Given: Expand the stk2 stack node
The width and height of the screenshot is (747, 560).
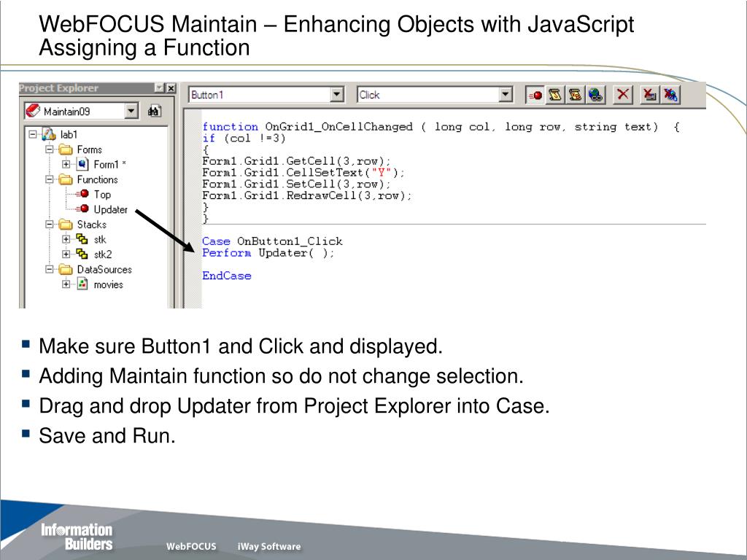Looking at the screenshot, I should pos(66,254).
